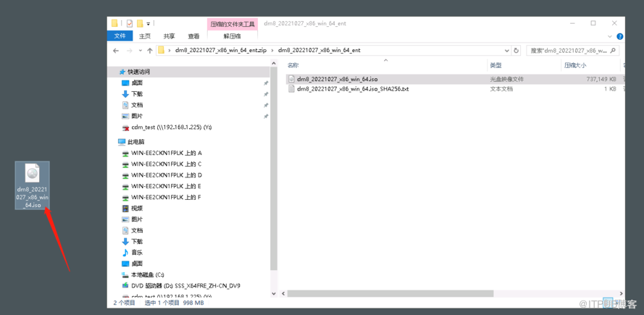The image size is (644, 315).
Task: Select cdm_test network drive under quick access
Action: point(171,127)
